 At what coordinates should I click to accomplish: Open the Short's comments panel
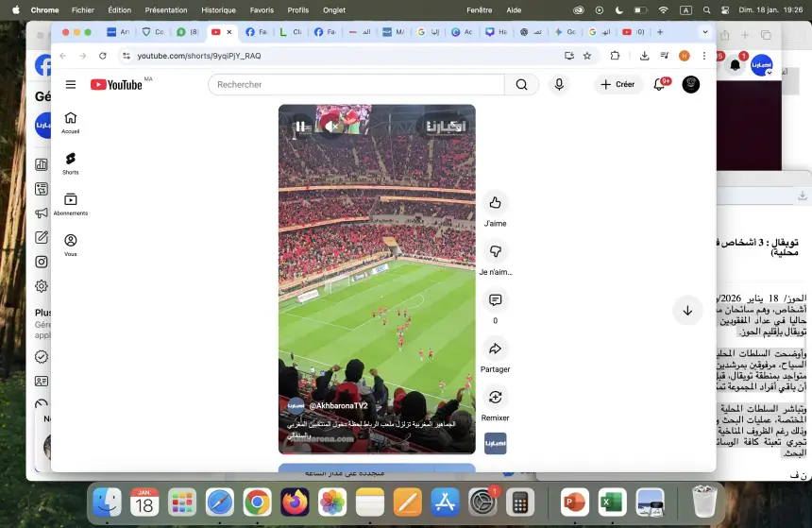coord(495,300)
